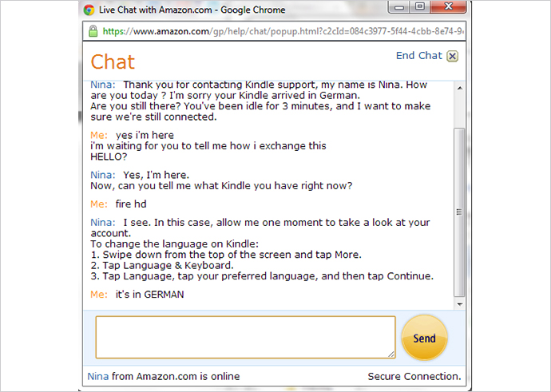The width and height of the screenshot is (551, 392).
Task: Click the textarea resize grip corner
Action: tap(391, 354)
